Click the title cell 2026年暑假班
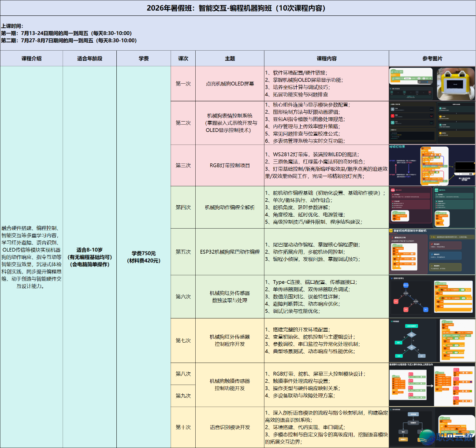The height and width of the screenshot is (448, 476). 238,8
